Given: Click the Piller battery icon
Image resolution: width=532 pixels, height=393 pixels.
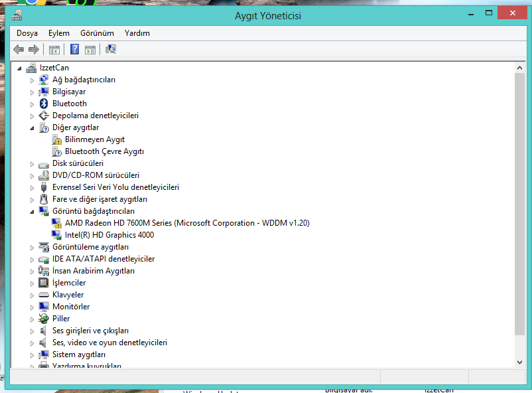Looking at the screenshot, I should pyautogui.click(x=43, y=319).
